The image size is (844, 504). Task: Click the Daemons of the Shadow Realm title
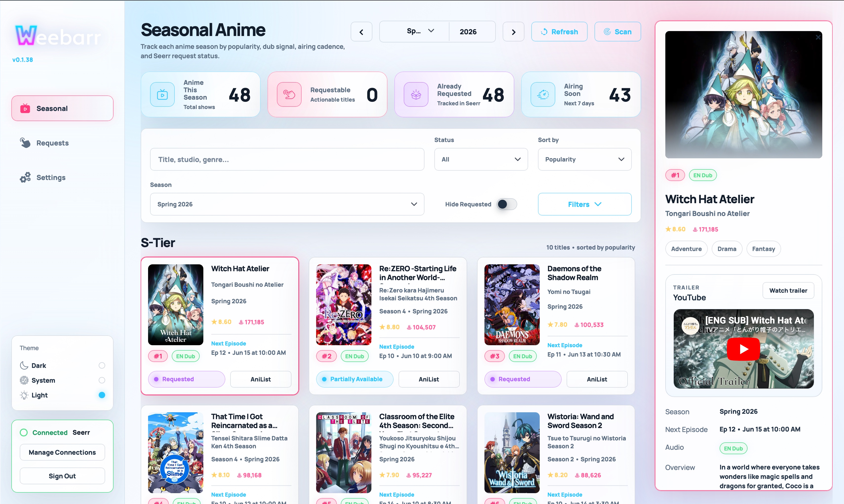tap(574, 273)
